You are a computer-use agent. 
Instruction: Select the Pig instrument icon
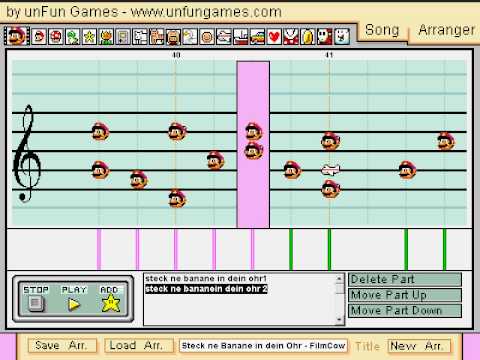tap(173, 37)
